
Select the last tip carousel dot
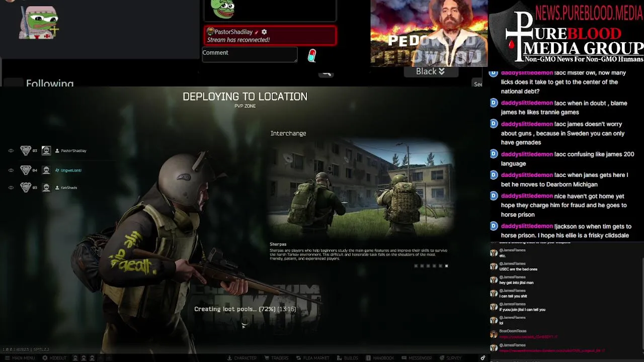(x=446, y=266)
